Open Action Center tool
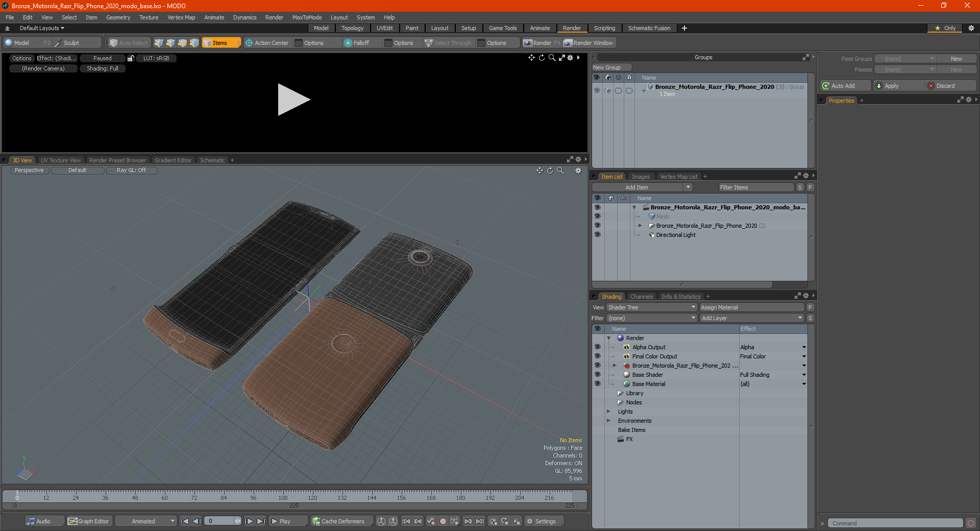This screenshot has height=531, width=980. (267, 43)
